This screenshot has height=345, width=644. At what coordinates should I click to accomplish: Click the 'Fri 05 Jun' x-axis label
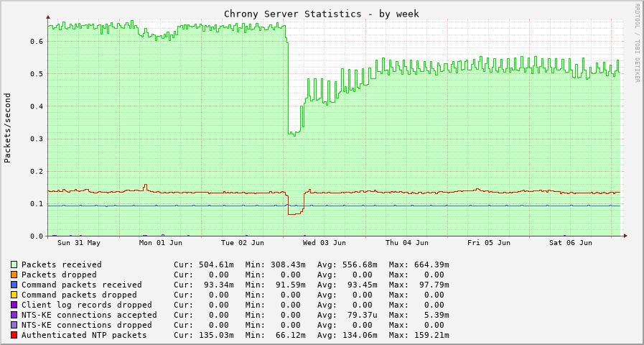click(x=489, y=243)
